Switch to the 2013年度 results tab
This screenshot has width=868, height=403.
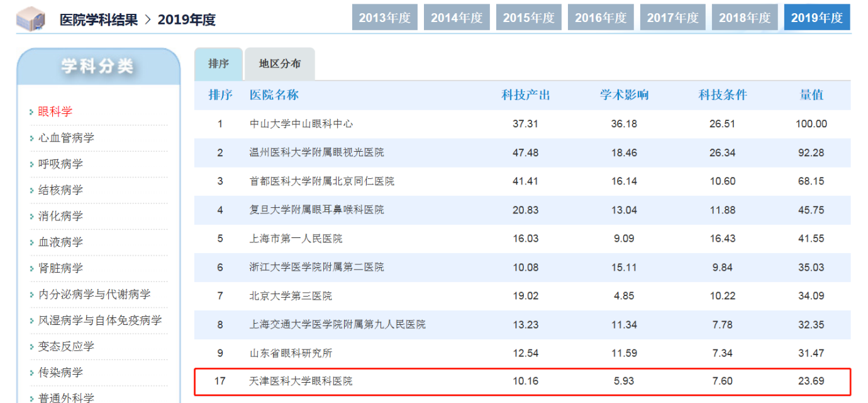pos(385,18)
